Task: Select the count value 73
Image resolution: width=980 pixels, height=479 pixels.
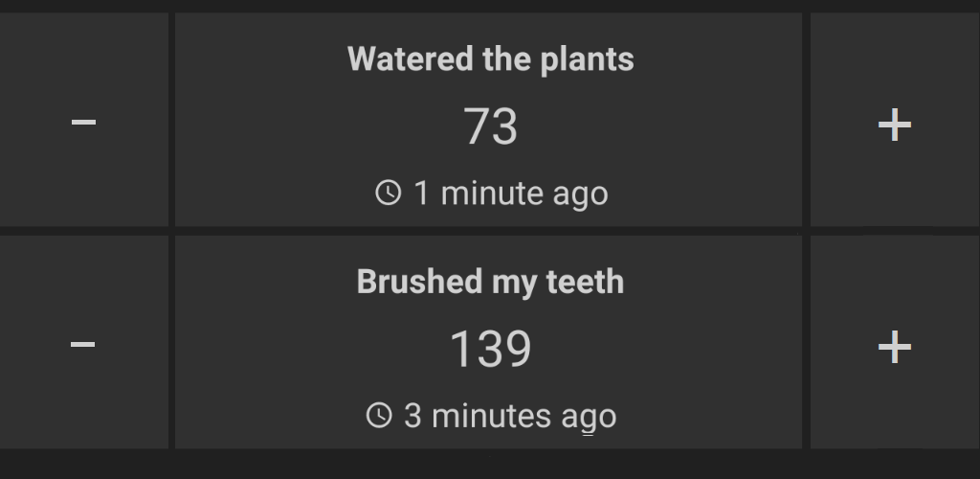Action: click(x=490, y=126)
